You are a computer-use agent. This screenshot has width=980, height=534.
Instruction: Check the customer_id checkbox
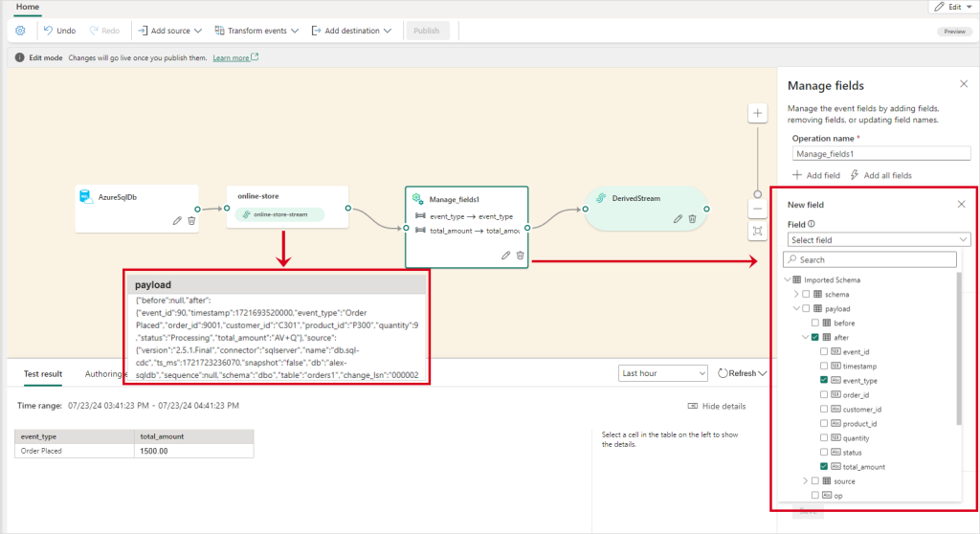pyautogui.click(x=824, y=409)
